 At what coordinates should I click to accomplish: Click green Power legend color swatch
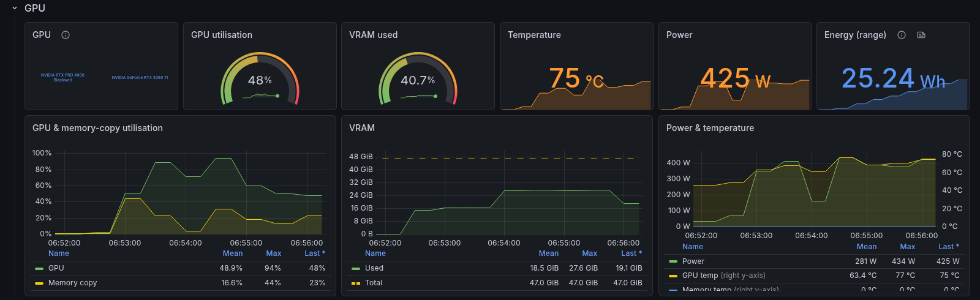[x=673, y=261]
